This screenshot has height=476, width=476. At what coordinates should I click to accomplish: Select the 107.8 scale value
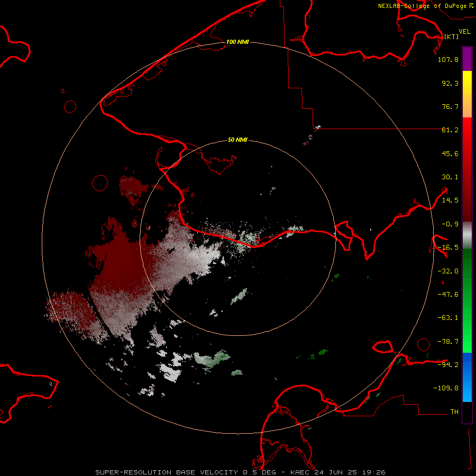[x=448, y=59]
